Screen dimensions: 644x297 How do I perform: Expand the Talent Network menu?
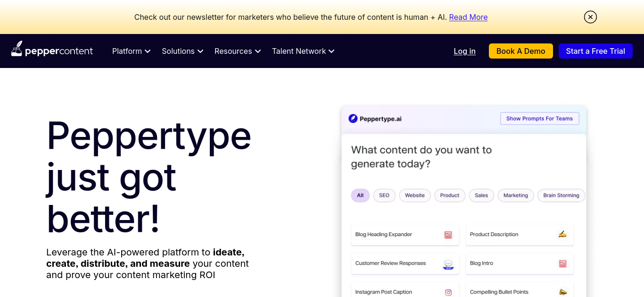[x=303, y=51]
